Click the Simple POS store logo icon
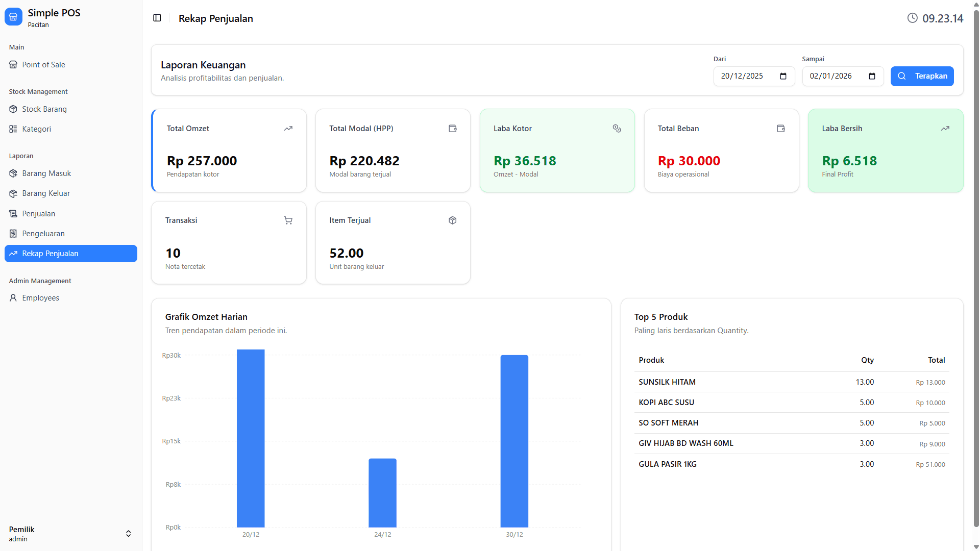 tap(13, 17)
